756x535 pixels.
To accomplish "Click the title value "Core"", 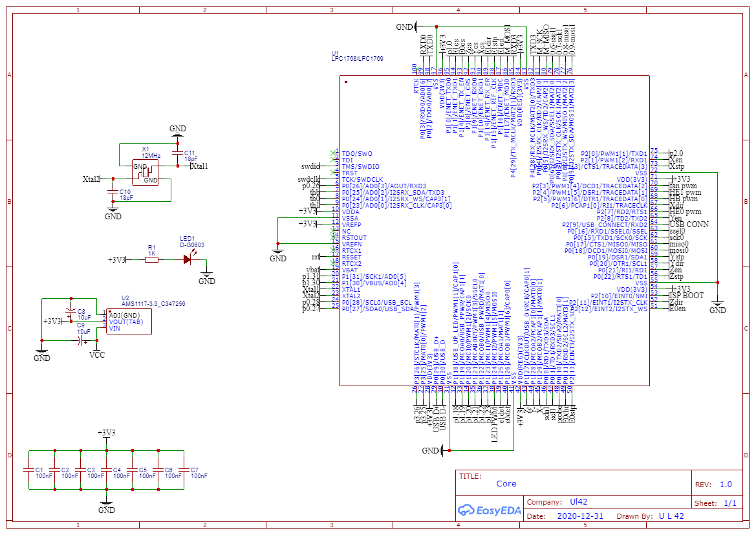I will 506,484.
